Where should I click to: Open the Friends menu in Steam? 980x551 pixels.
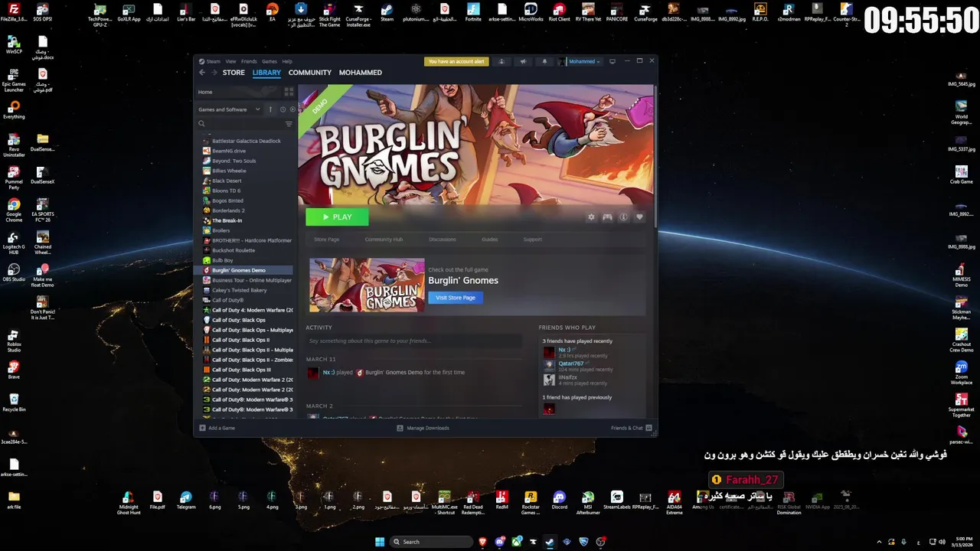click(x=249, y=61)
